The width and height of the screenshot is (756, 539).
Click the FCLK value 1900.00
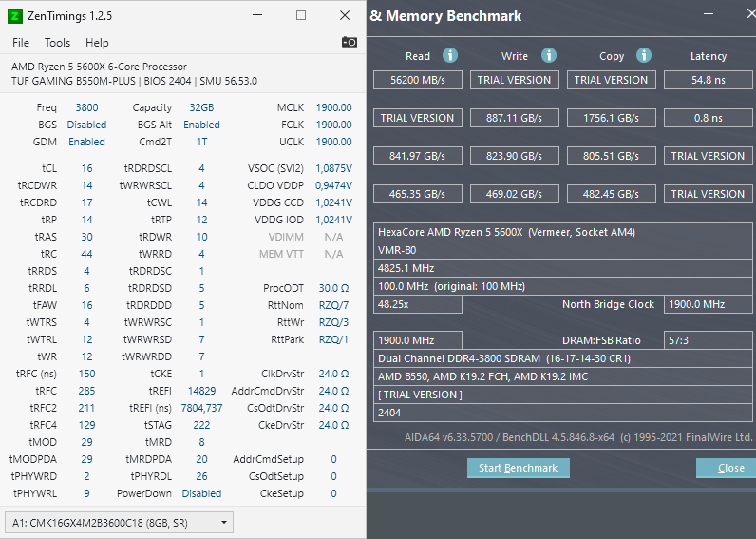point(333,125)
